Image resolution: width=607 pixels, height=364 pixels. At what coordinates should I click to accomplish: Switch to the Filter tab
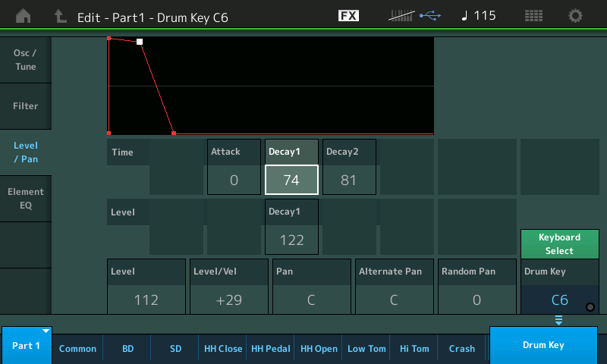[x=26, y=106]
